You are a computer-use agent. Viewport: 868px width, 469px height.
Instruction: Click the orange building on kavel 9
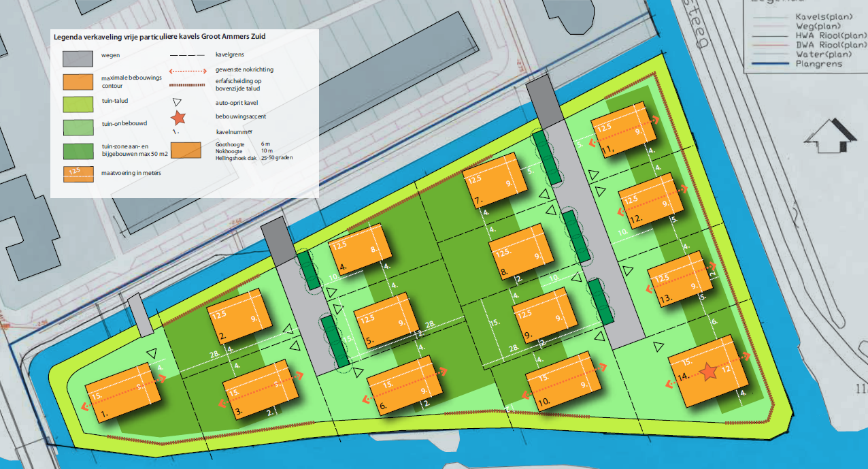point(544,314)
